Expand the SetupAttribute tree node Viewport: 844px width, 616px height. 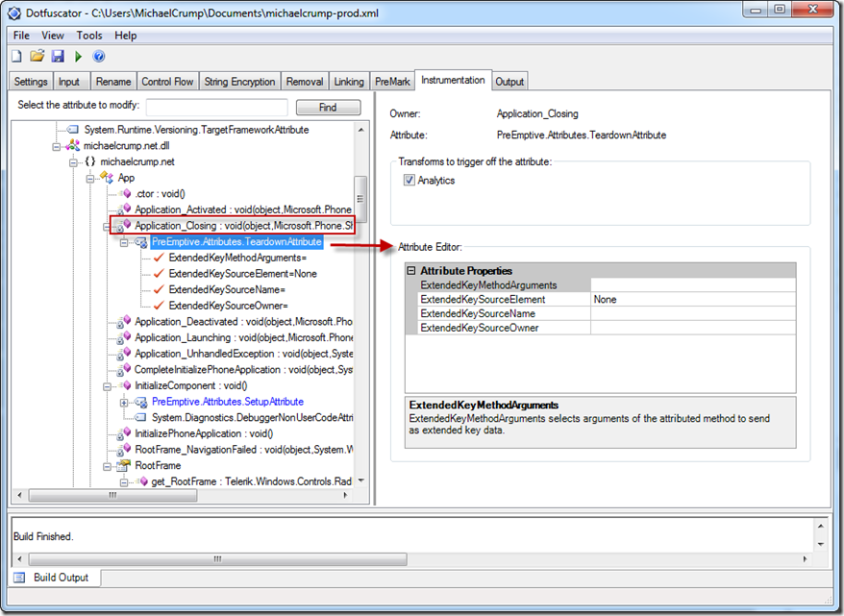tap(124, 403)
